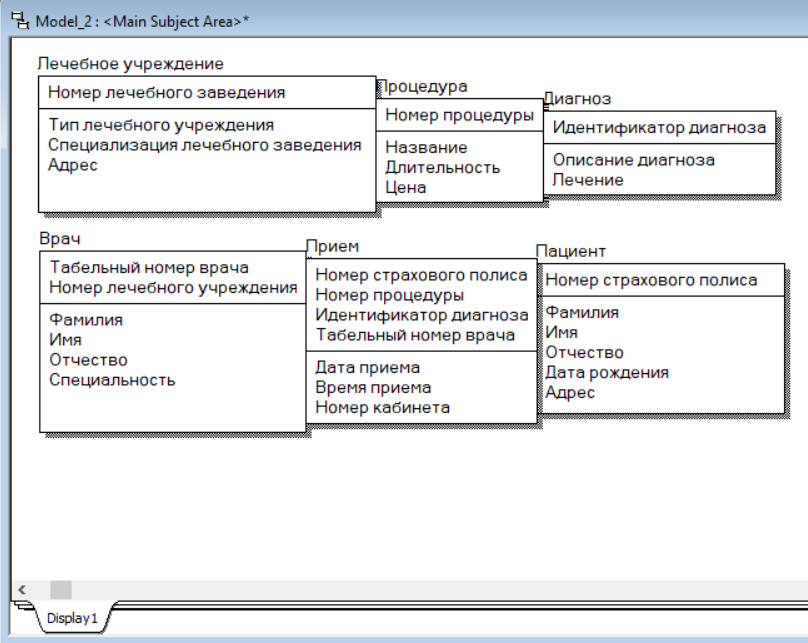This screenshot has height=643, width=808.
Task: Select Адрес in Лечебное учреждение entity
Action: click(73, 165)
